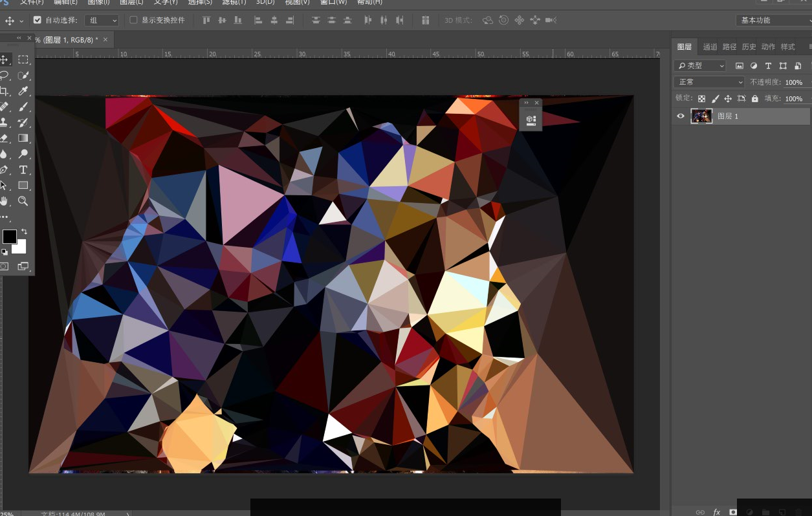Image resolution: width=812 pixels, height=516 pixels.
Task: Click the black foreground color swatch
Action: (10, 237)
